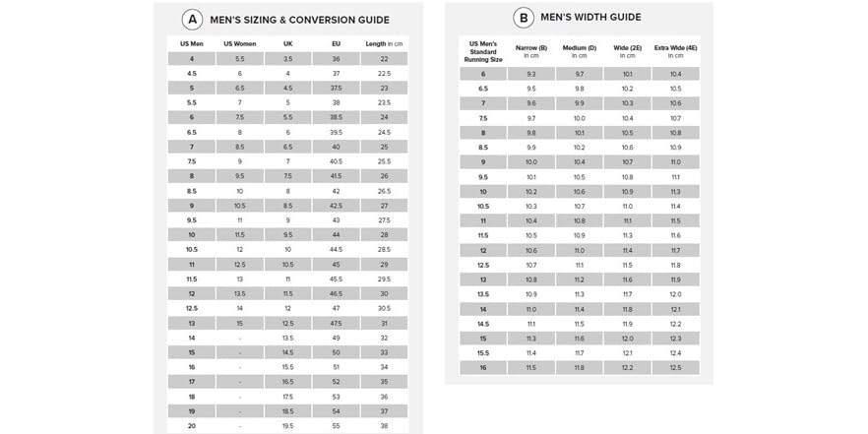The width and height of the screenshot is (868, 434).
Task: Select the Extra Wide (4E) column header
Action: click(675, 51)
